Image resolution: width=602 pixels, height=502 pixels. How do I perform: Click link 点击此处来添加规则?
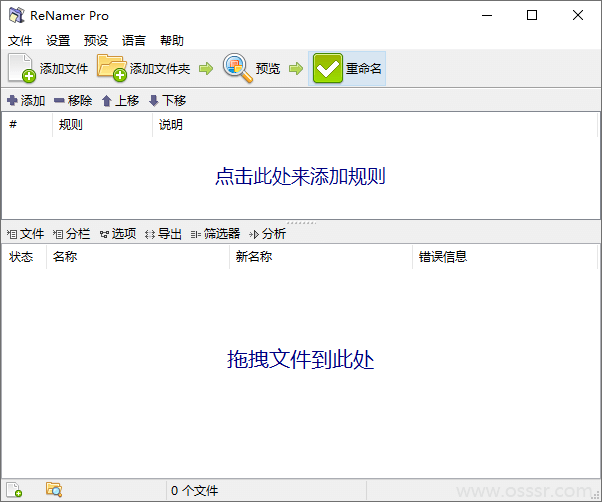pyautogui.click(x=300, y=177)
